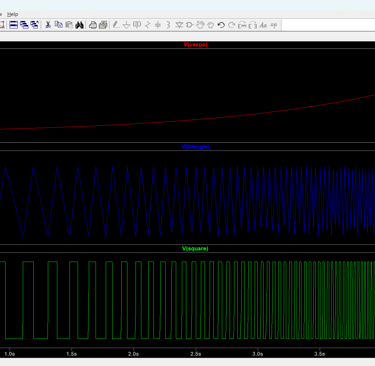Click the 1.0s time axis label

9,354
